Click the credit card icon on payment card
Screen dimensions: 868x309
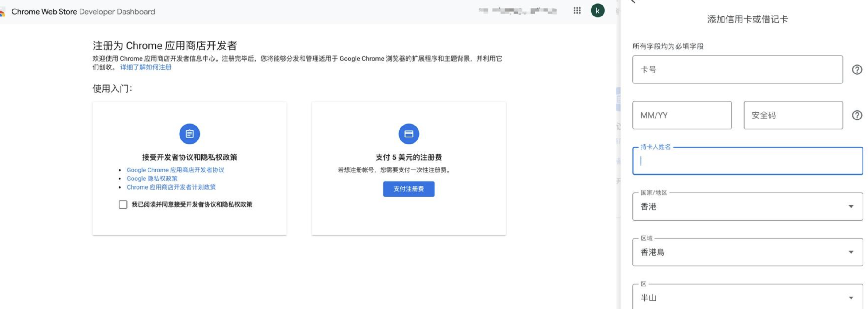tap(409, 134)
